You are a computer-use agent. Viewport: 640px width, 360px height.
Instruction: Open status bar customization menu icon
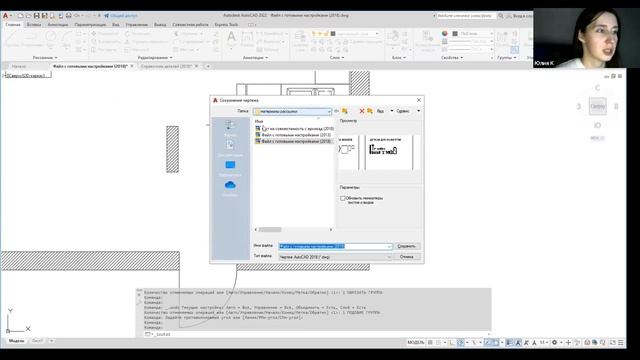tap(621, 342)
